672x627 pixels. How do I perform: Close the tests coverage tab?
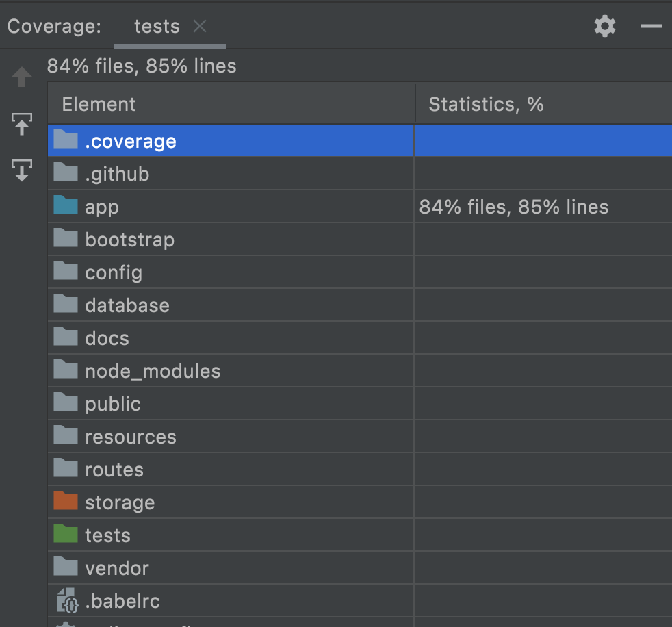200,27
